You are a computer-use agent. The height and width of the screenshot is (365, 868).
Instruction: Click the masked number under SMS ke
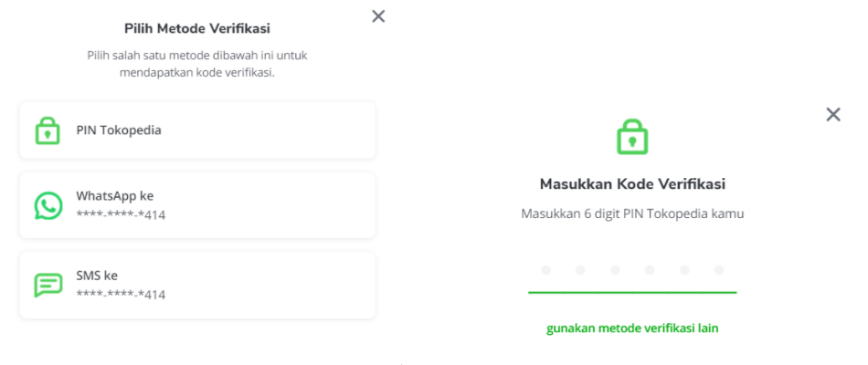[x=121, y=294]
